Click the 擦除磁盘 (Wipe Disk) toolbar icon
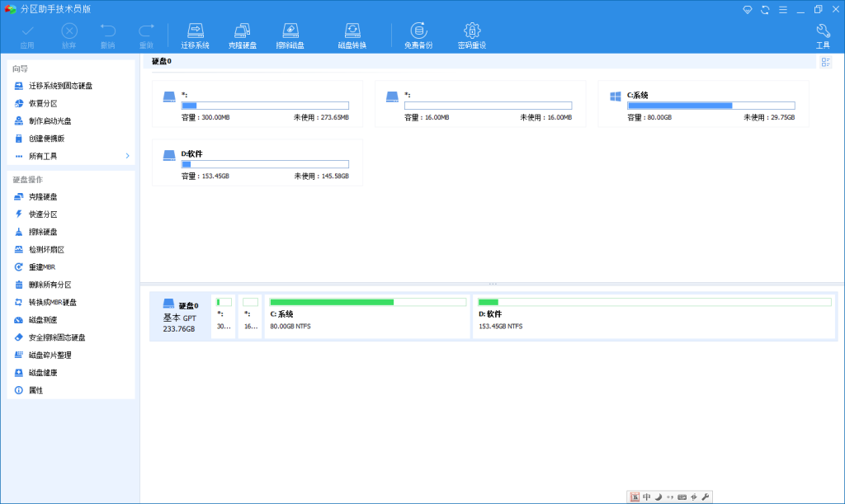Viewport: 845px width, 504px height. tap(290, 33)
